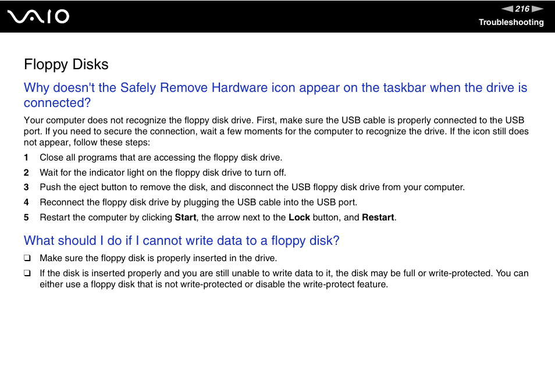Open cannot write data to floppy question

click(x=182, y=241)
